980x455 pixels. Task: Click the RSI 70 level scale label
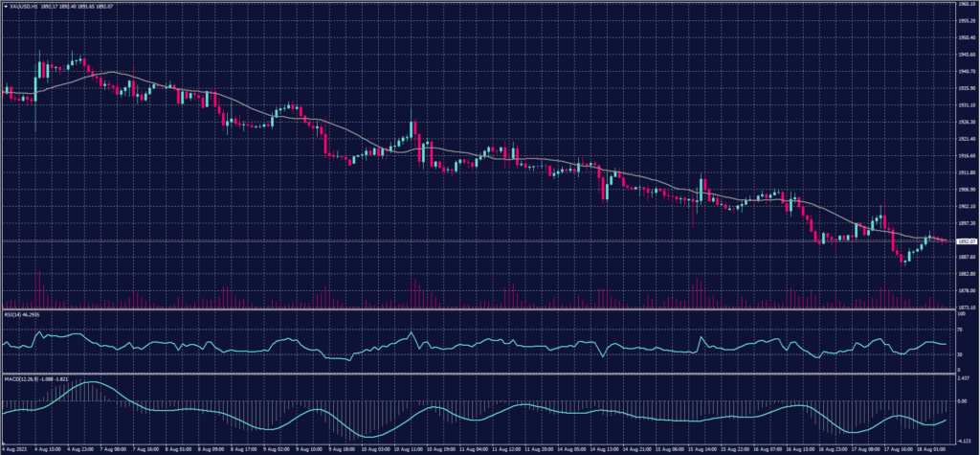[x=959, y=329]
